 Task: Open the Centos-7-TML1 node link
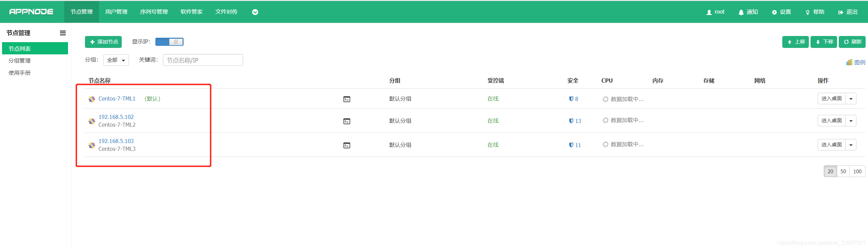point(117,99)
